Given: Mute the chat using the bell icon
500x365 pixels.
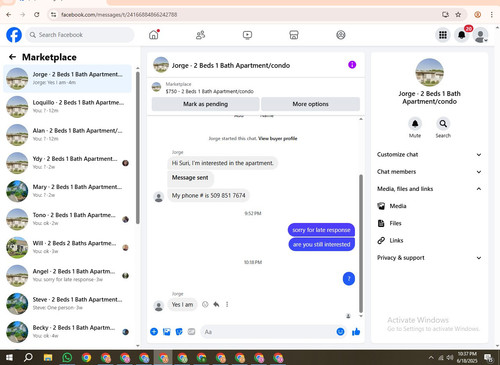Looking at the screenshot, I should pos(415,124).
